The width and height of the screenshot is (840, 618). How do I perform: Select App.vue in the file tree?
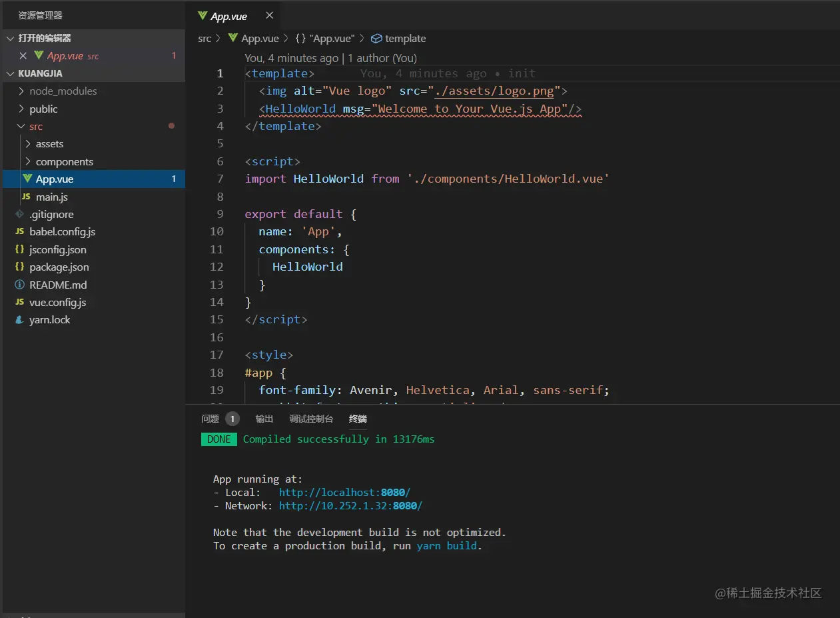pyautogui.click(x=93, y=179)
